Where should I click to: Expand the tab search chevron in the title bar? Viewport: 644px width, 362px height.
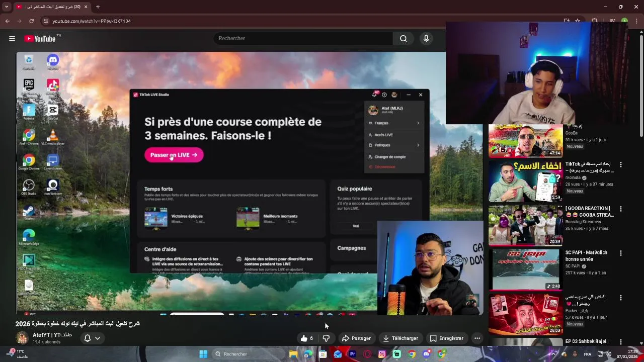point(7,7)
